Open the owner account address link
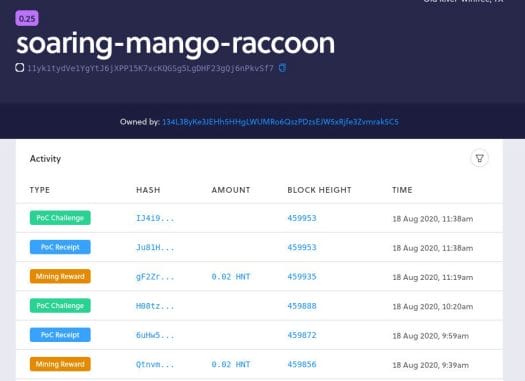Viewport: 525px width, 381px height. tap(280, 122)
